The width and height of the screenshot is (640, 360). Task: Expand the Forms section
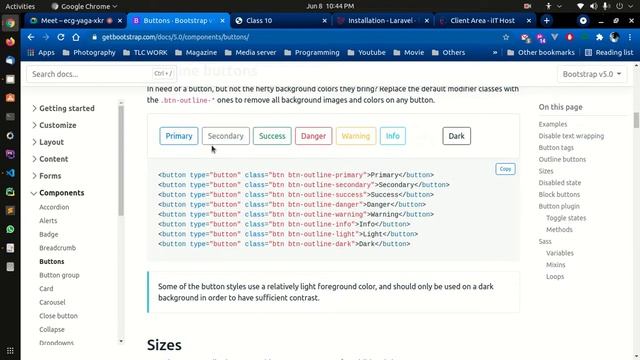click(x=47, y=176)
